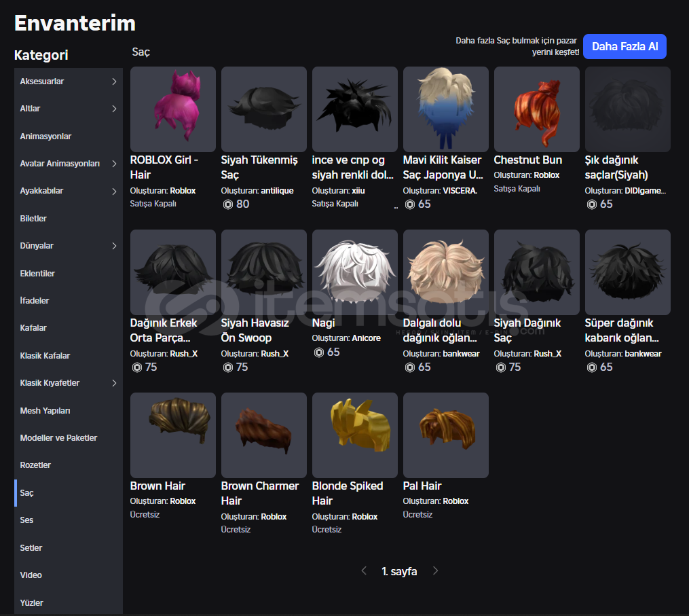Open the Mavi Kilit Kaiser blonde-blue hair image
The height and width of the screenshot is (616, 689).
[445, 109]
